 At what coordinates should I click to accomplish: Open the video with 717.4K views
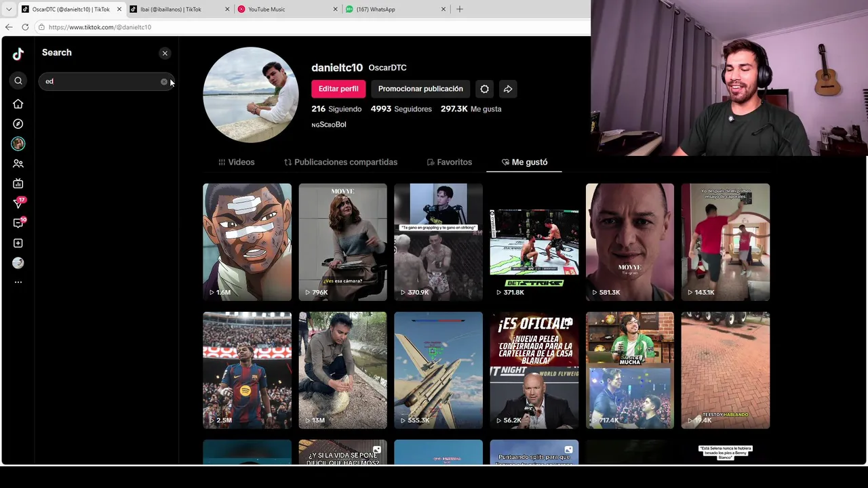pyautogui.click(x=630, y=370)
